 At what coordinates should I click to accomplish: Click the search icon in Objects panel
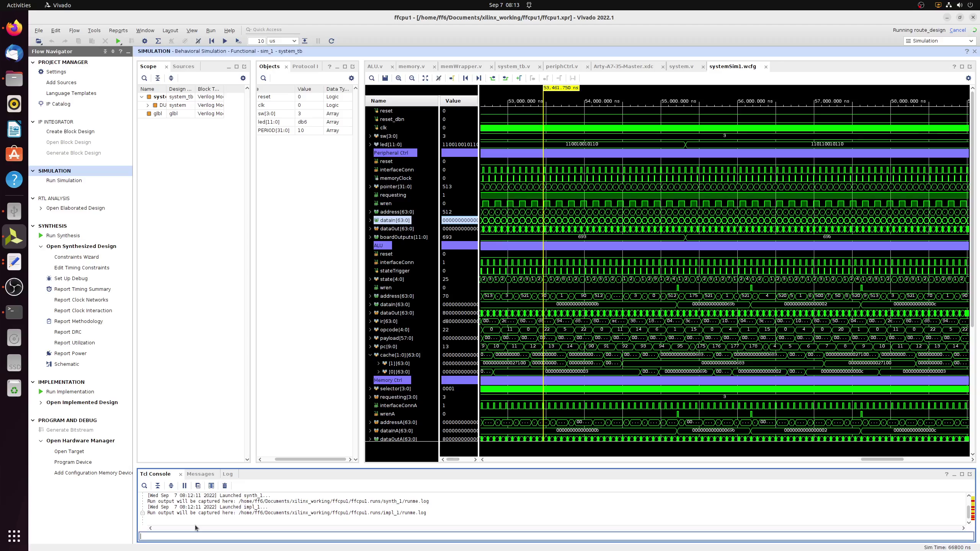coord(264,78)
